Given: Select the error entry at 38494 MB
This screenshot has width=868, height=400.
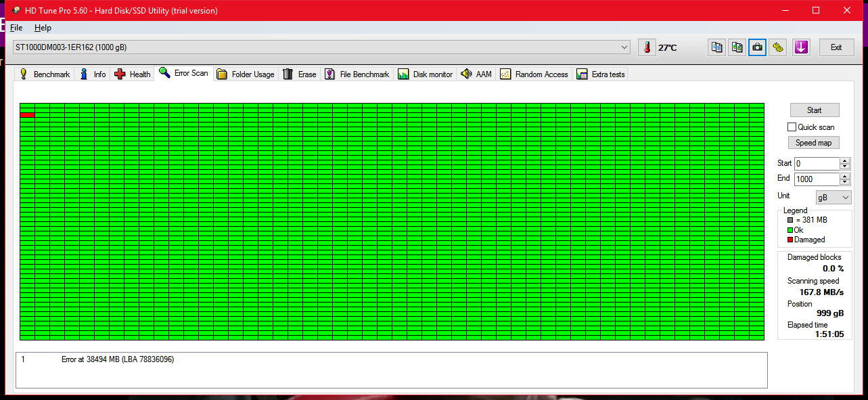Looking at the screenshot, I should pyautogui.click(x=117, y=359).
